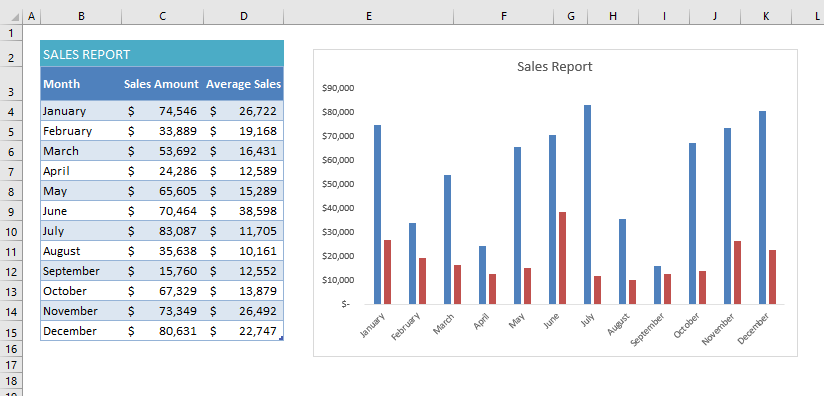Select the 83,087 July sales cell
The height and width of the screenshot is (396, 824).
pyautogui.click(x=162, y=231)
